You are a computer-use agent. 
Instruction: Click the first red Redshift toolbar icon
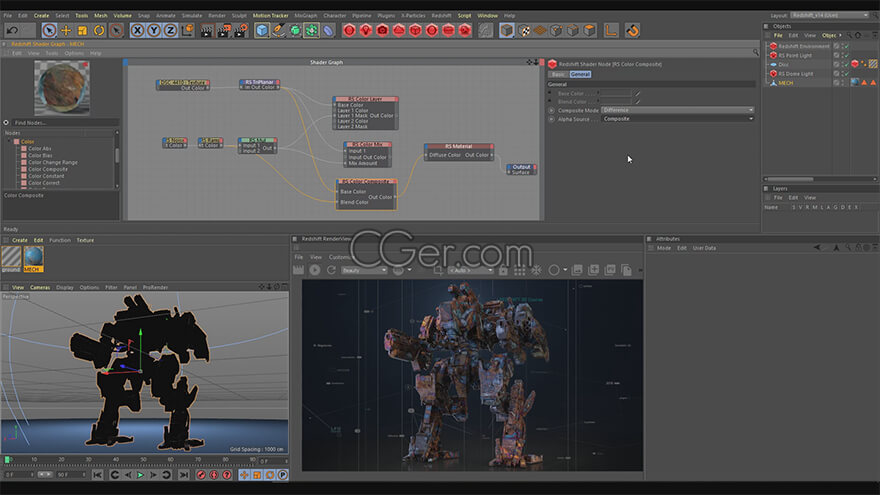pyautogui.click(x=349, y=30)
